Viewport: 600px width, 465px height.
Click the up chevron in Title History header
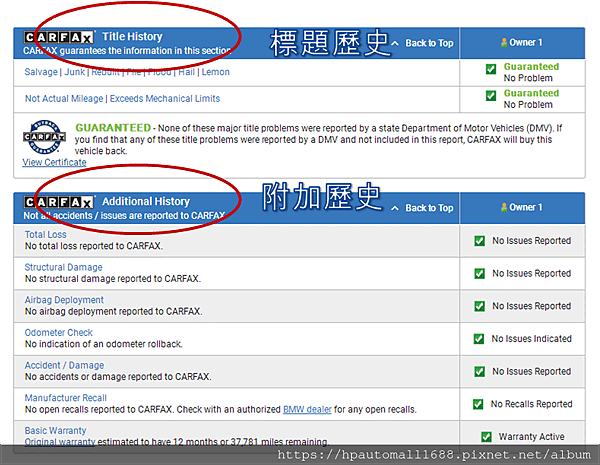click(x=395, y=43)
